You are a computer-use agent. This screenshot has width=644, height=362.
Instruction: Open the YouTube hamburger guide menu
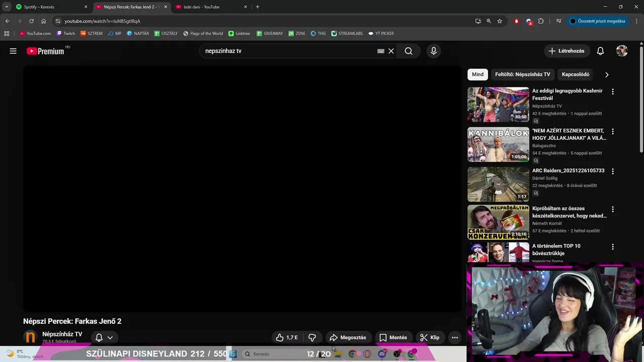[13, 51]
